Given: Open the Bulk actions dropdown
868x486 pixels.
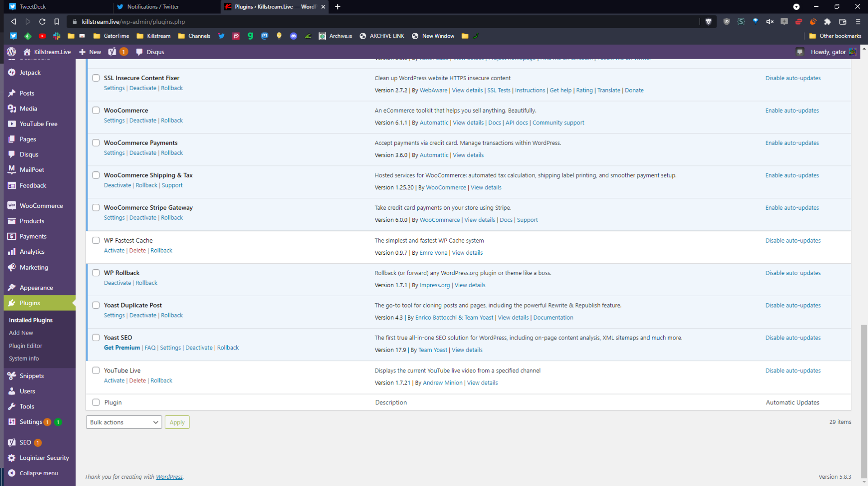Looking at the screenshot, I should pos(124,422).
